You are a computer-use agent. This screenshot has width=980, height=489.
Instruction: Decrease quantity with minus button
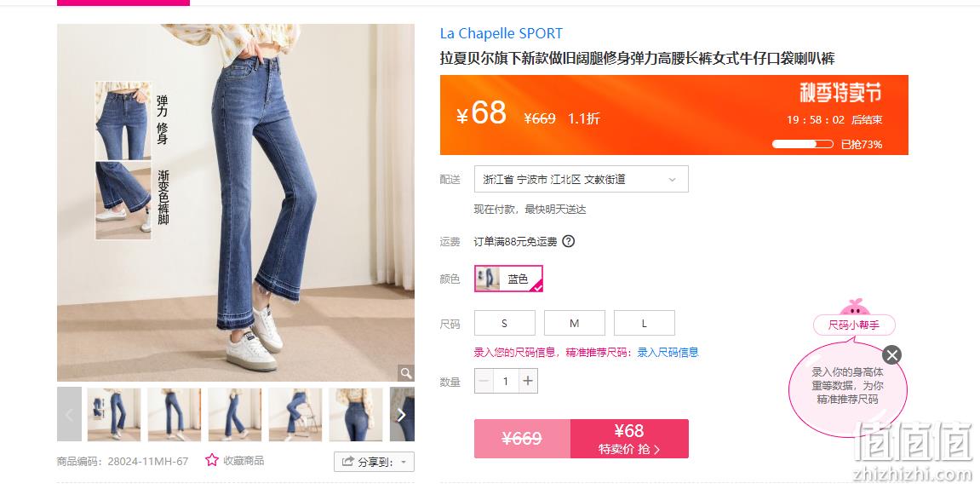[x=484, y=381]
